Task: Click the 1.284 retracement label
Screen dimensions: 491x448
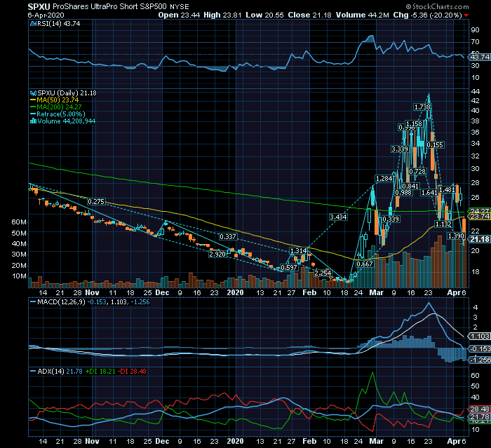Action: [x=384, y=179]
